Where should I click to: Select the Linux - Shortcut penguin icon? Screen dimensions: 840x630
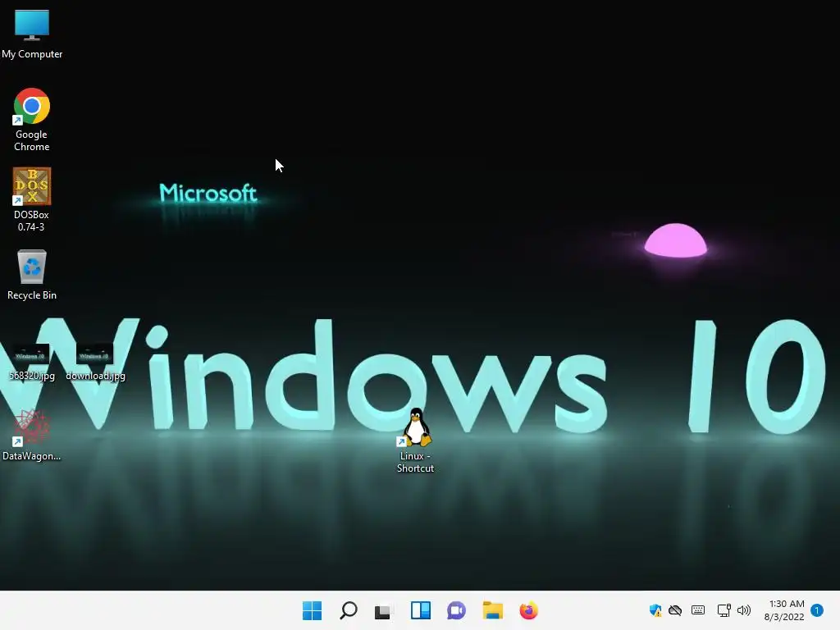[x=416, y=441]
